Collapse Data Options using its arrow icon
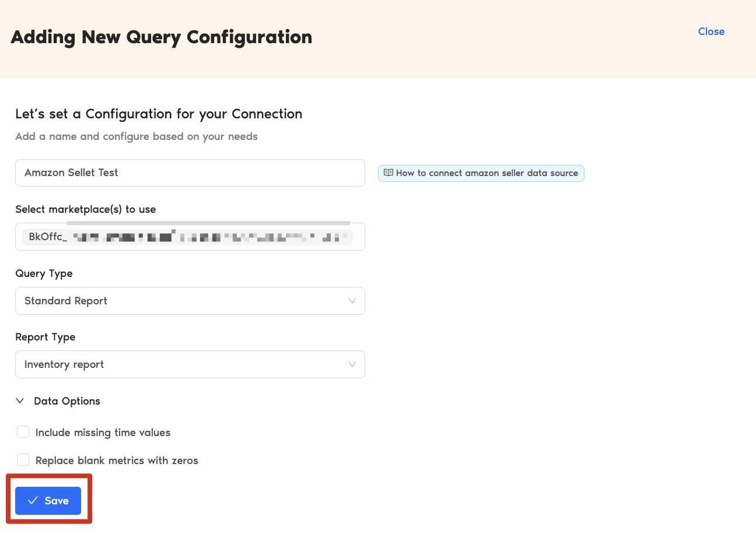756x548 pixels. click(20, 401)
